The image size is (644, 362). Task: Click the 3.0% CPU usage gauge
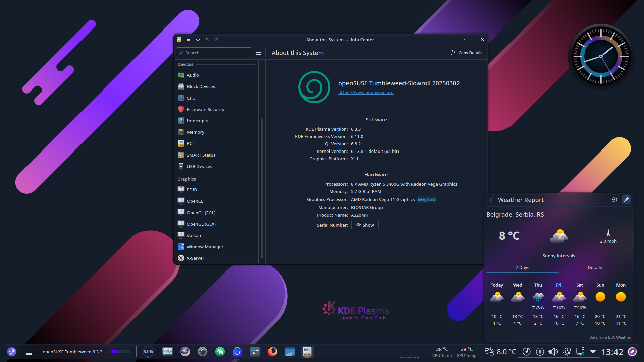tap(148, 352)
